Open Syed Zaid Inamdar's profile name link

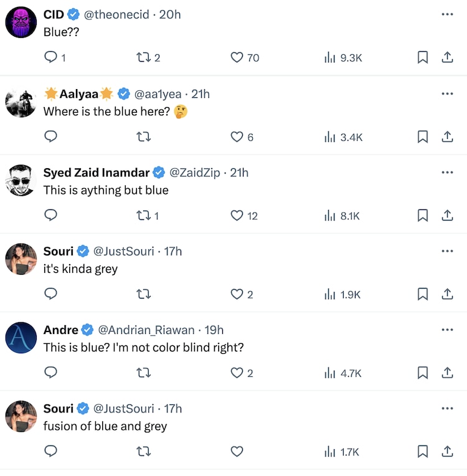[x=97, y=173]
